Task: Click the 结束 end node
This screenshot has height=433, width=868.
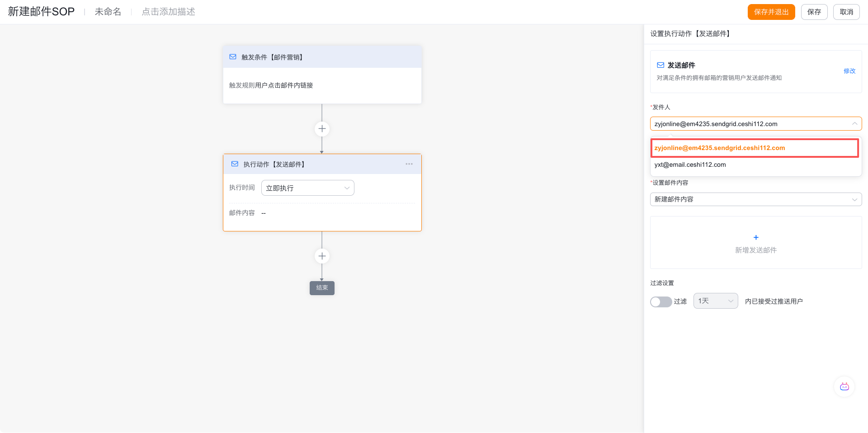Action: point(322,288)
